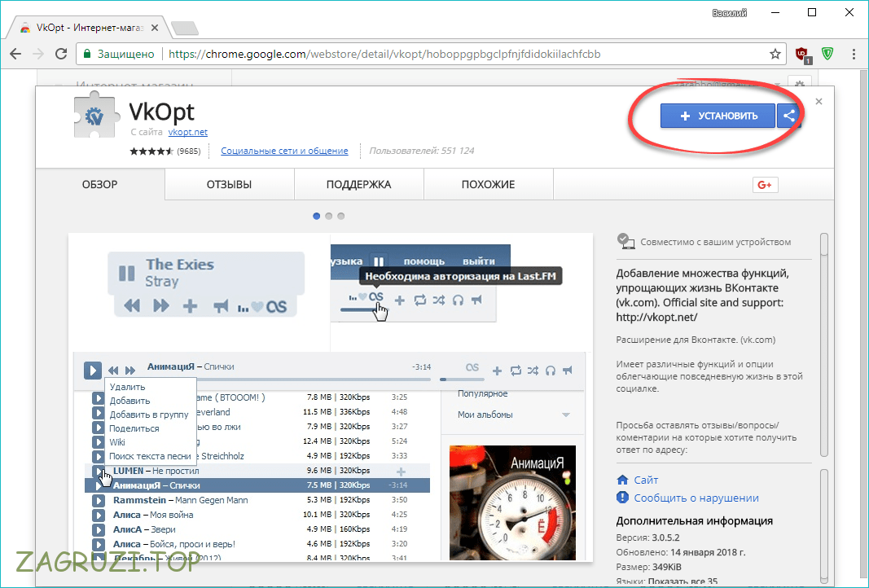Select the third carousel dot
Image resolution: width=869 pixels, height=588 pixels.
pos(340,216)
